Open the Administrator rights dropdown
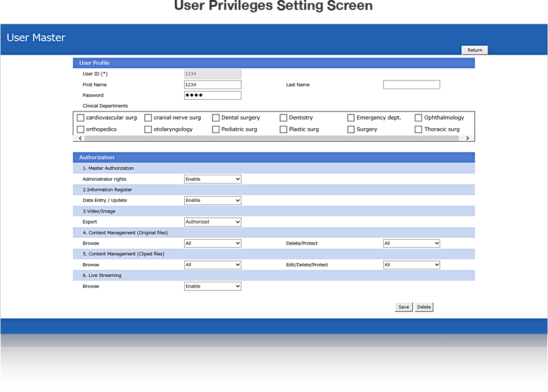 (x=213, y=179)
